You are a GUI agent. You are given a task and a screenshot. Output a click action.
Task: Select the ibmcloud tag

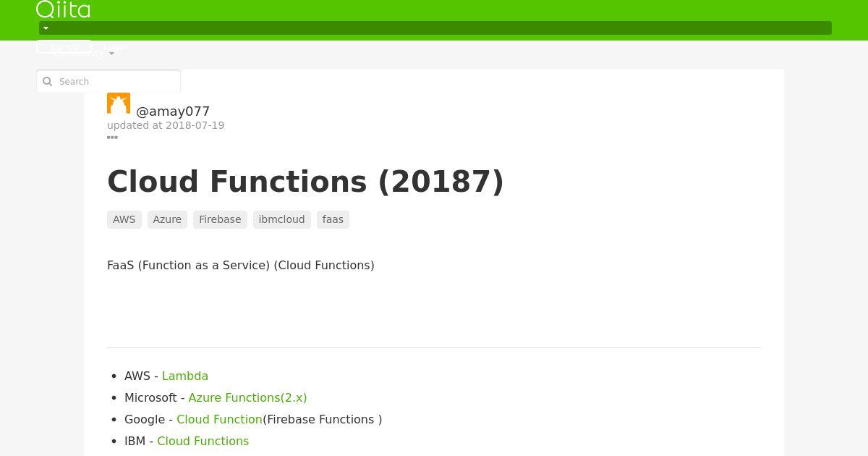[282, 219]
